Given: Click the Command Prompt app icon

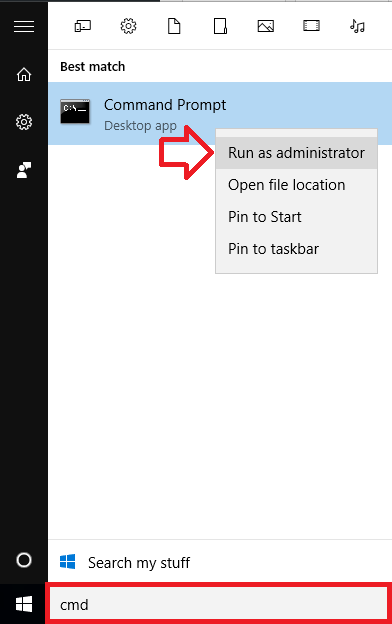Looking at the screenshot, I should point(75,112).
